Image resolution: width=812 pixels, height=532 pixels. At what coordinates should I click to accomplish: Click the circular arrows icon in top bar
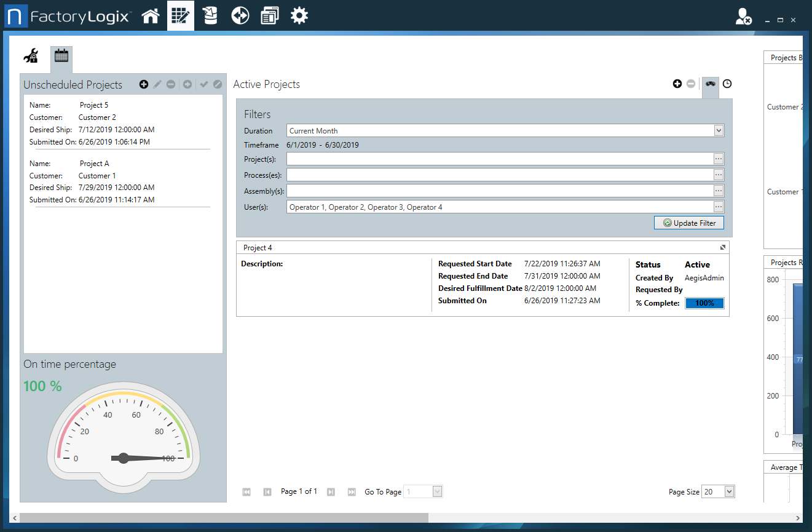pyautogui.click(x=240, y=16)
